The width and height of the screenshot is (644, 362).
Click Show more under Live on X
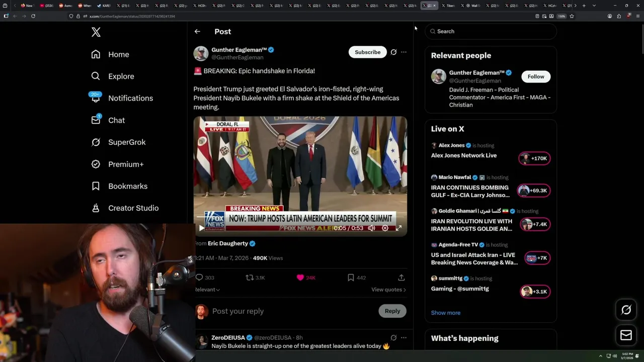coord(446,313)
